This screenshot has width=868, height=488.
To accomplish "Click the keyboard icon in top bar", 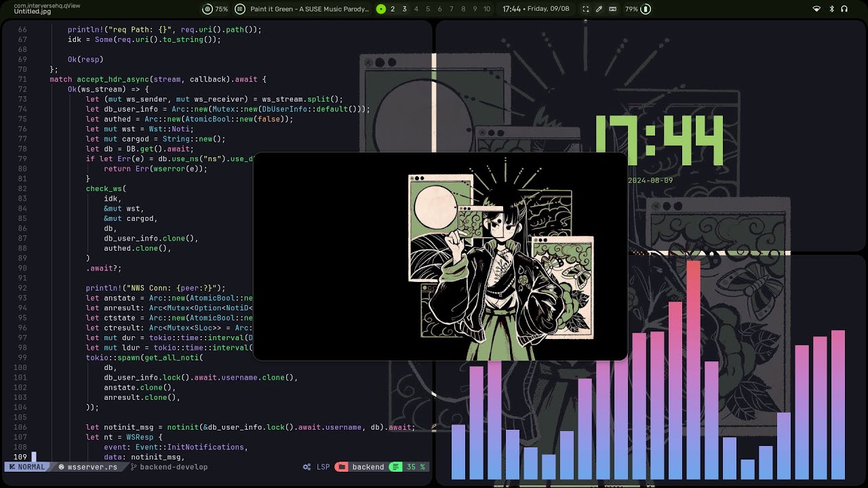I will tap(613, 9).
